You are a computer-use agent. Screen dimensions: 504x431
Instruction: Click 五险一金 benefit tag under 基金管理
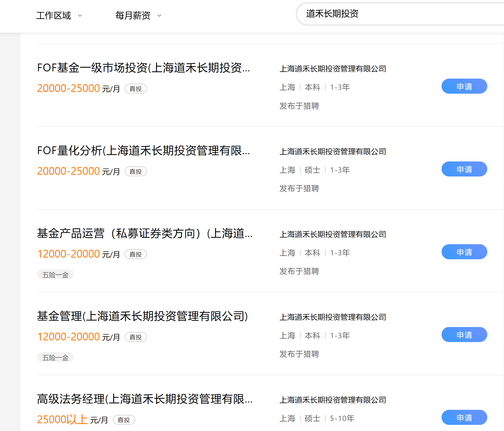point(55,357)
